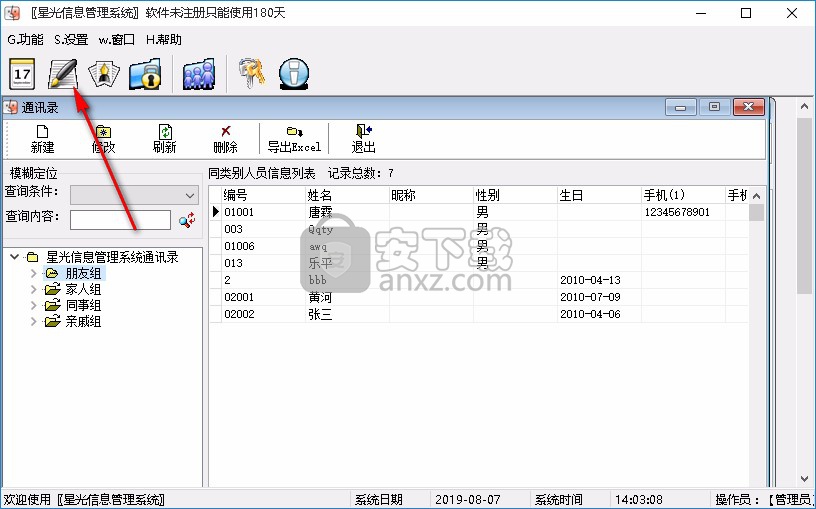
Task: Export the list with 导出Excel
Action: pos(294,139)
